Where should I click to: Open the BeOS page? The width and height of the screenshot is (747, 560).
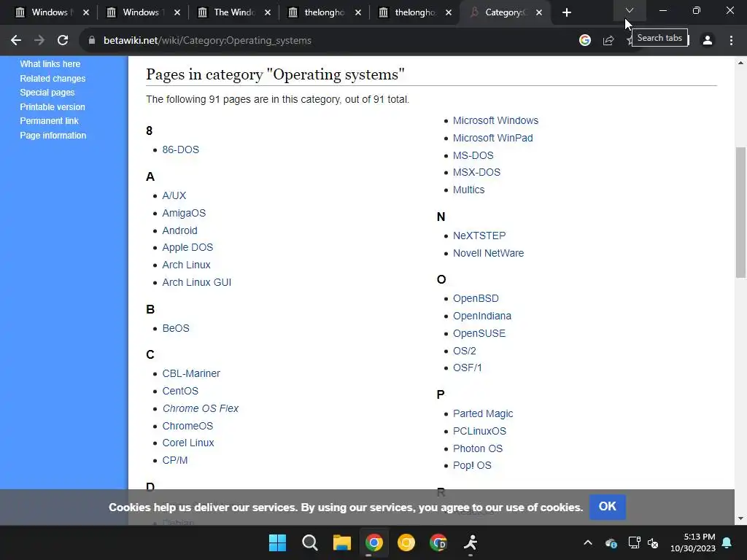[x=176, y=328]
